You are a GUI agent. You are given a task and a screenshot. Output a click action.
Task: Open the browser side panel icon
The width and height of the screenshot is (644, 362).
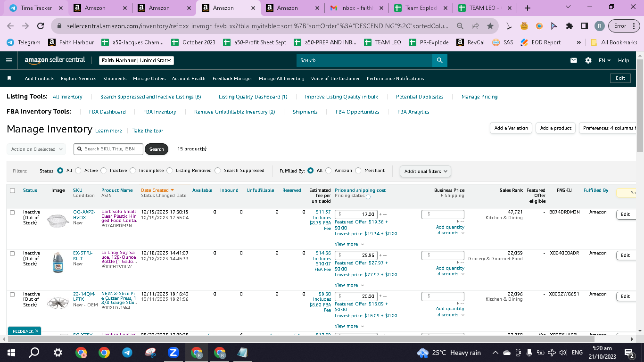coord(585,26)
